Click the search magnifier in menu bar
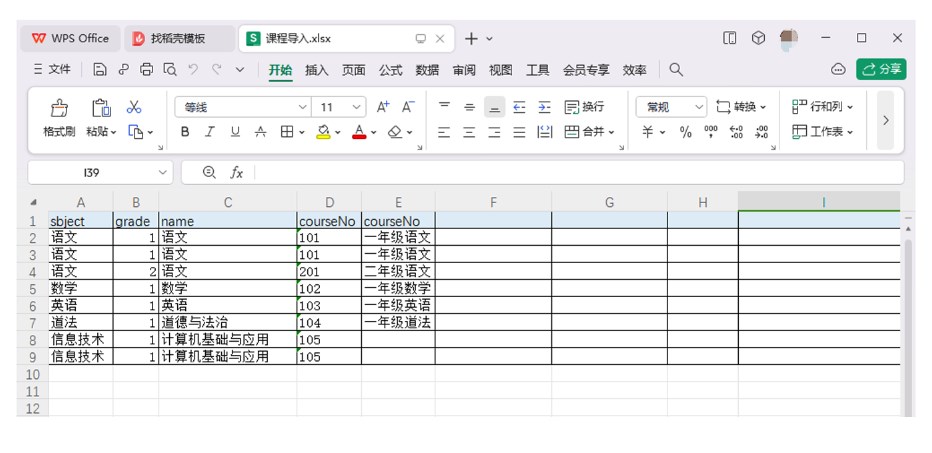This screenshot has width=932, height=453. tap(676, 70)
